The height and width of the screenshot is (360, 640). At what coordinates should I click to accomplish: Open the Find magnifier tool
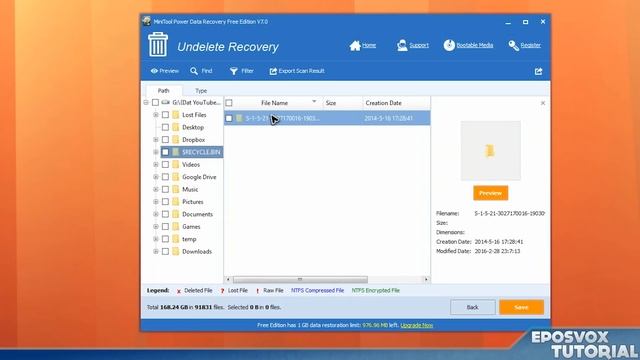(x=201, y=71)
